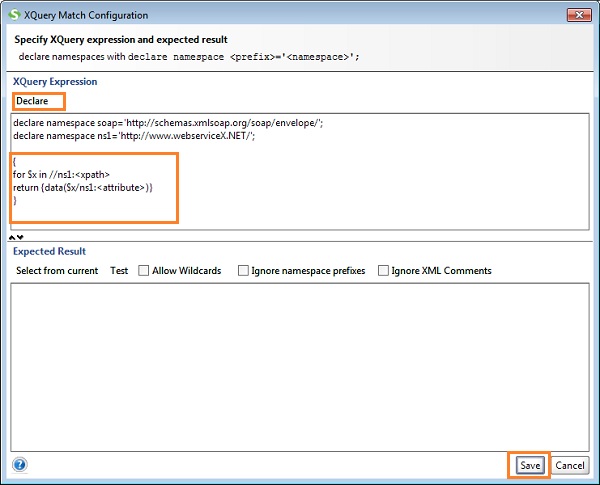Open help via the question mark icon
The height and width of the screenshot is (485, 600).
pyautogui.click(x=19, y=464)
